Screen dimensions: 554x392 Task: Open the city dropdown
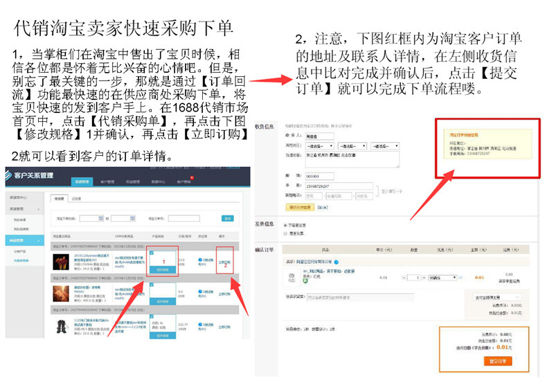(x=352, y=146)
